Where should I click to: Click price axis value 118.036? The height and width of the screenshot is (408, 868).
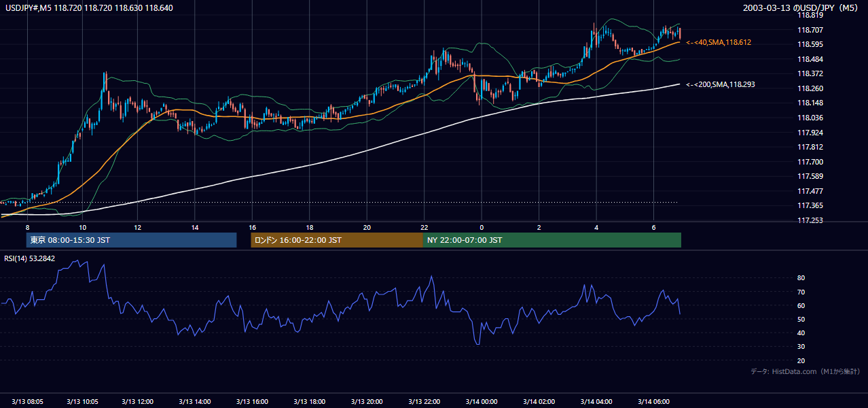pyautogui.click(x=809, y=118)
